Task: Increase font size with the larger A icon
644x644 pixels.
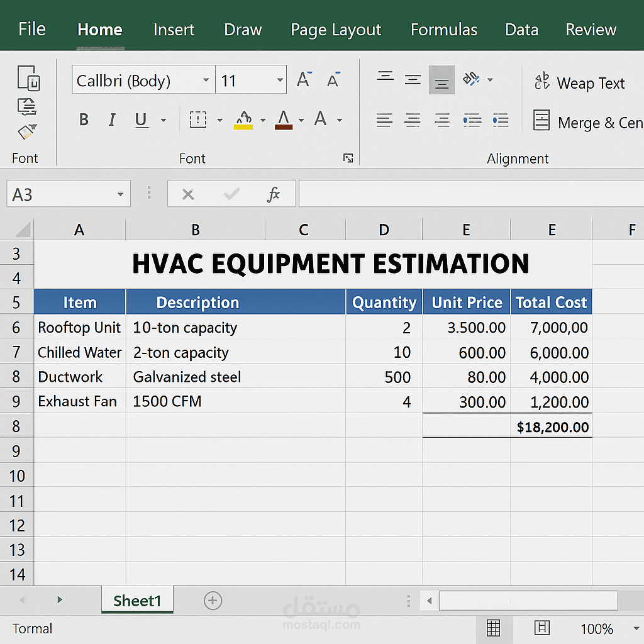Action: [x=304, y=79]
